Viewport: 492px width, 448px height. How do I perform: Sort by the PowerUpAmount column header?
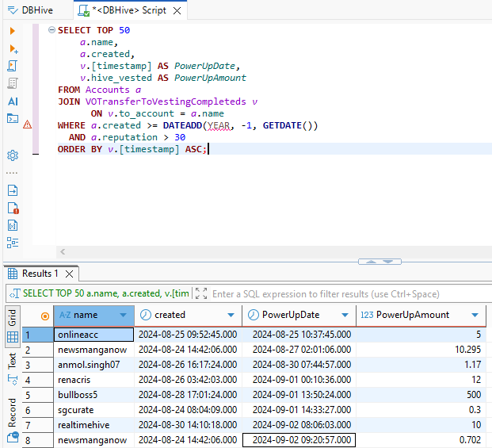point(413,315)
